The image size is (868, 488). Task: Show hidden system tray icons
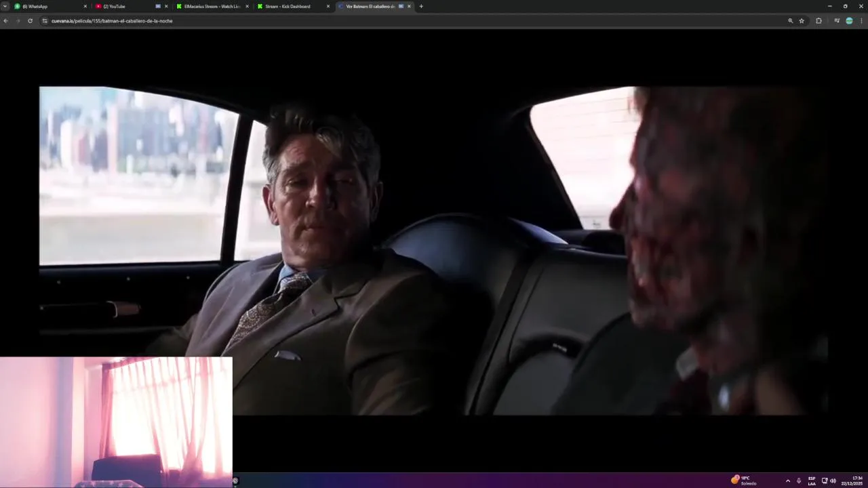pos(788,481)
